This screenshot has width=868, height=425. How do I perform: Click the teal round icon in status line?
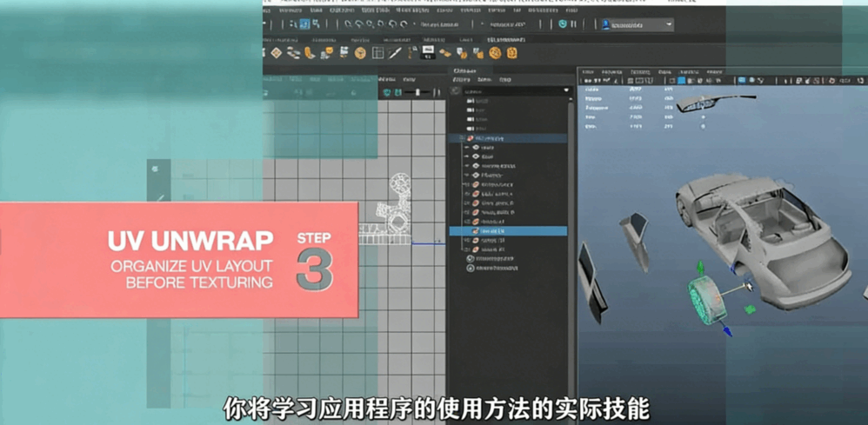click(563, 24)
